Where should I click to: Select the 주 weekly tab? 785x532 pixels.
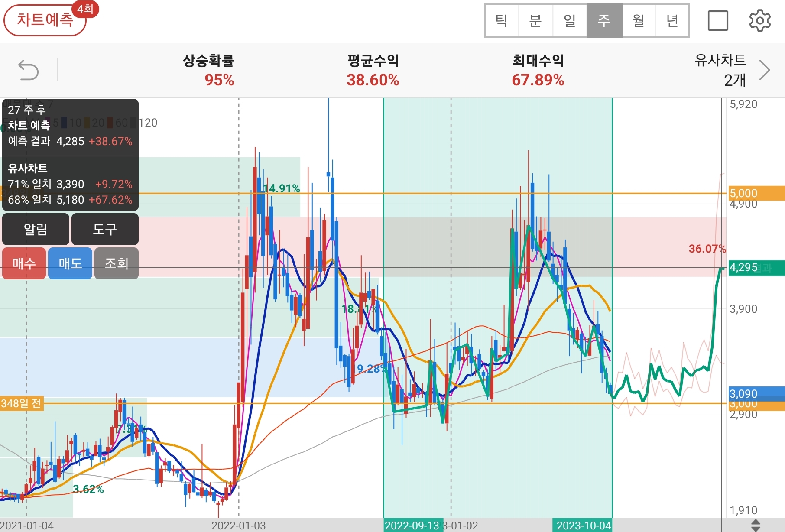click(x=604, y=20)
